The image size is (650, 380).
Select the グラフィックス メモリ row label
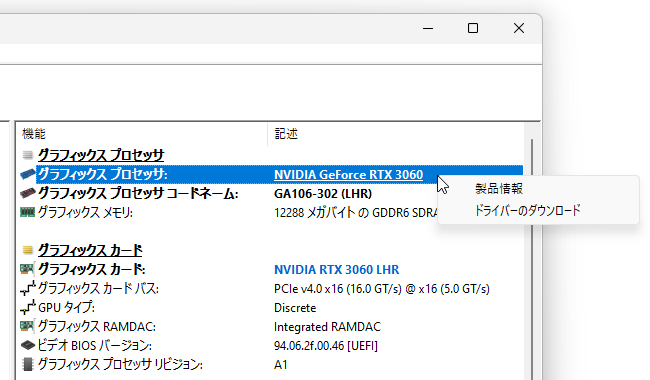pos(85,213)
